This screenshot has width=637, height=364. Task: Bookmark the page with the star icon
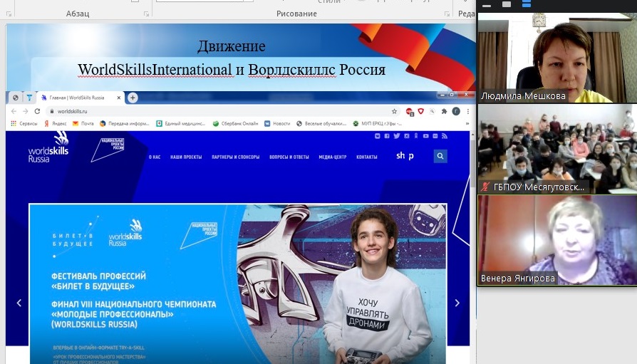pos(394,111)
